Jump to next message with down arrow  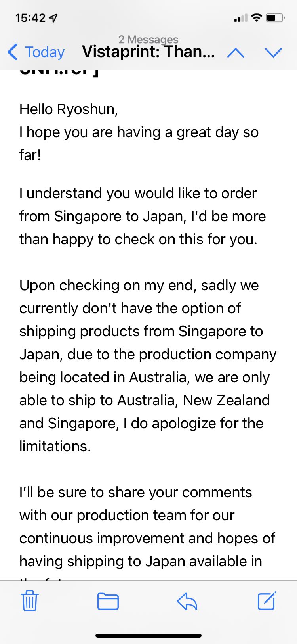pyautogui.click(x=273, y=52)
